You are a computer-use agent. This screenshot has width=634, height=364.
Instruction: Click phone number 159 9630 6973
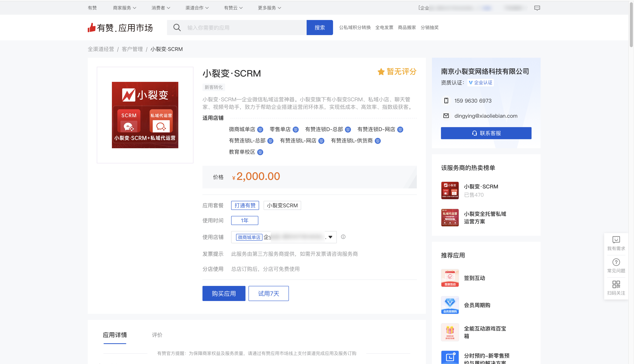(473, 101)
